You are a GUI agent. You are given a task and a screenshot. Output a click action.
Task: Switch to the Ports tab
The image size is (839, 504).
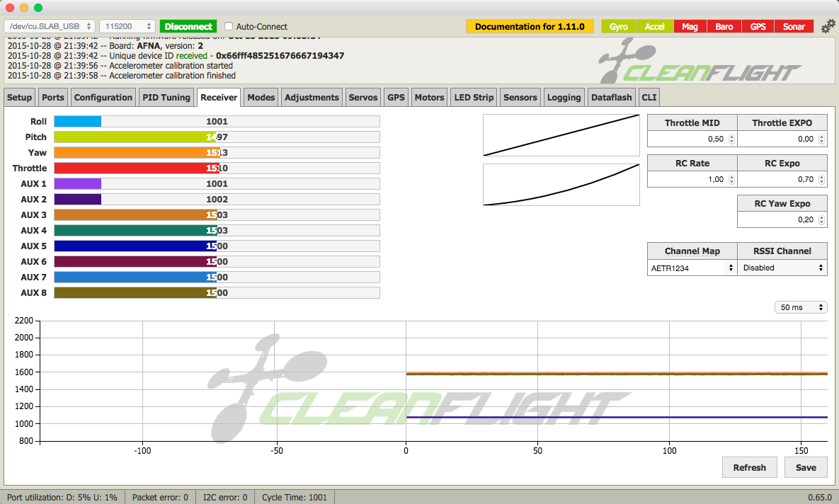pyautogui.click(x=53, y=98)
